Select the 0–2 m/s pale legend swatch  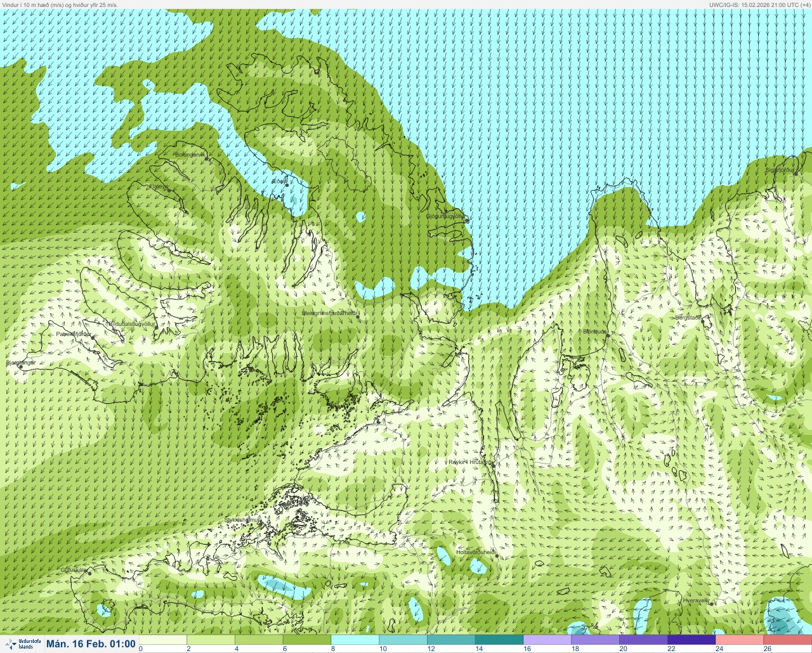[163, 640]
